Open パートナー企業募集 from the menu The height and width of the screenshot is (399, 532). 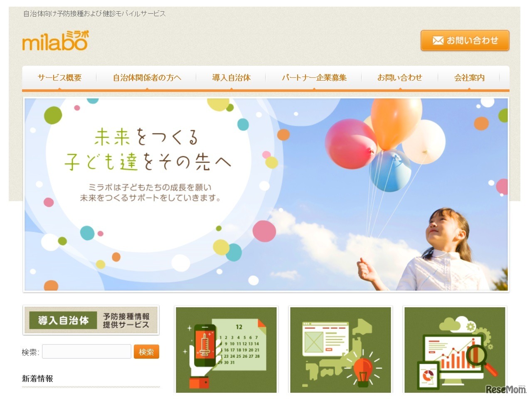[314, 78]
